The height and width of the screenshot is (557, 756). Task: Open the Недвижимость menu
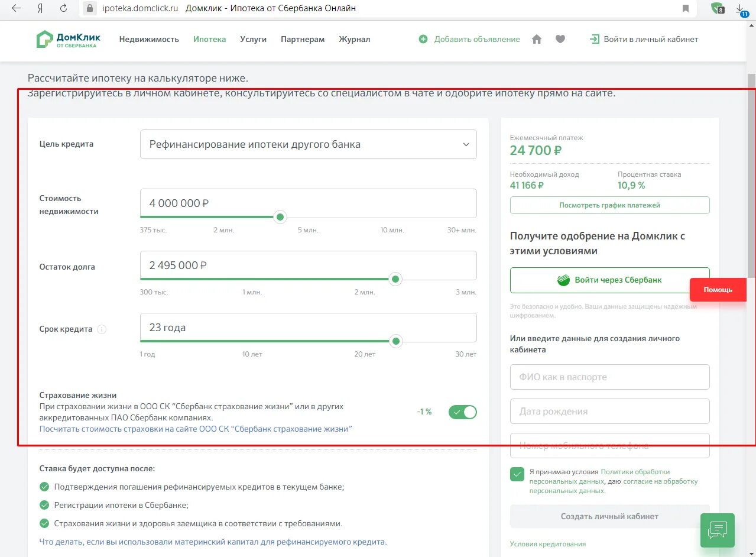pos(149,39)
